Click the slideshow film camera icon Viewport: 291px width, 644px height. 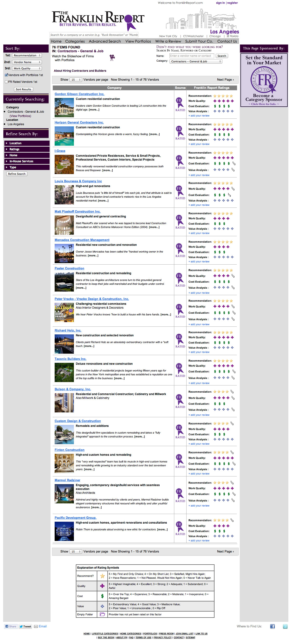coord(112,58)
